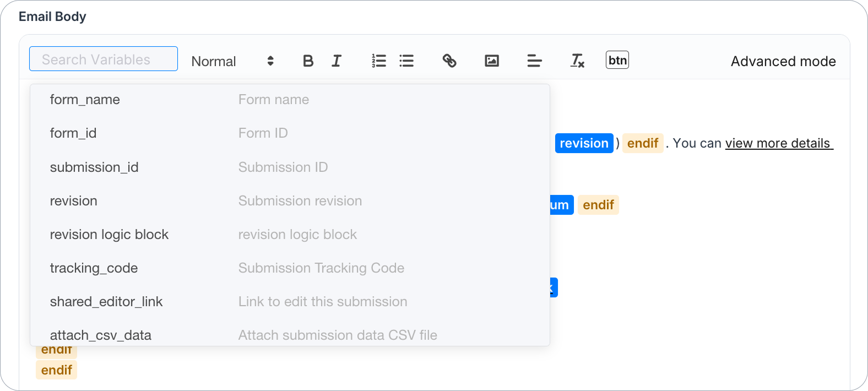Image resolution: width=868 pixels, height=391 pixels.
Task: Focus the Search Variables field
Action: pyautogui.click(x=104, y=59)
